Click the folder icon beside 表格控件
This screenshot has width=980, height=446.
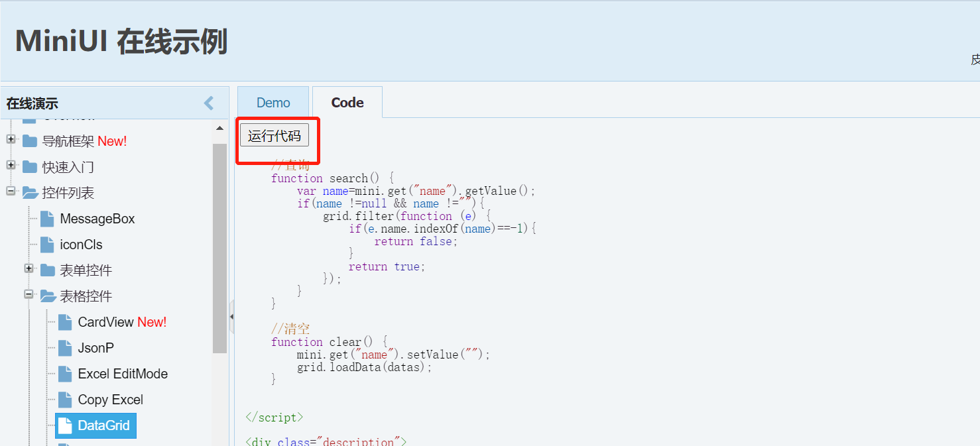pos(47,296)
